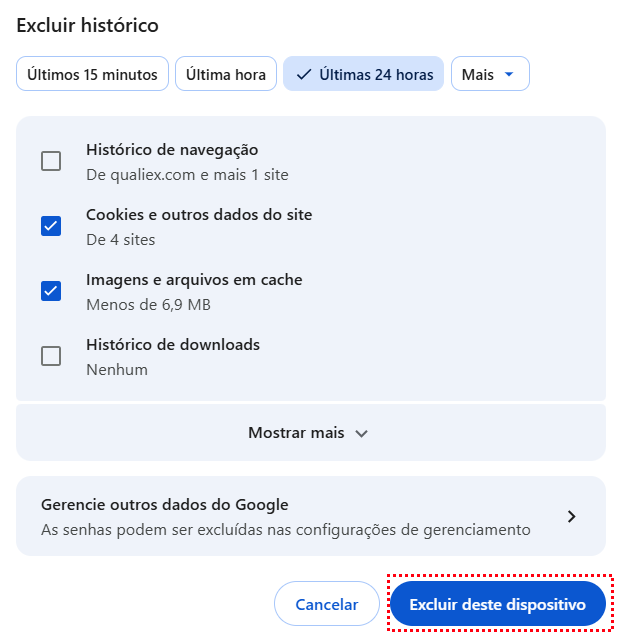Click the "Menos de 6,9 MB" description
The image size is (625, 636).
click(x=148, y=305)
